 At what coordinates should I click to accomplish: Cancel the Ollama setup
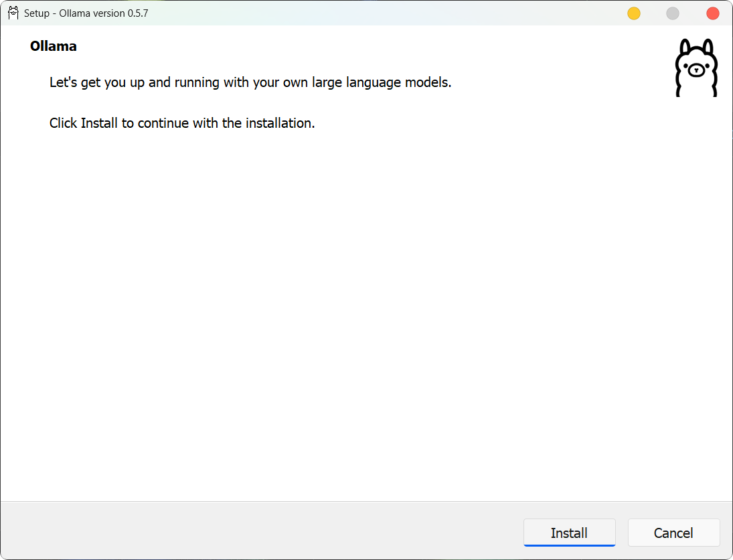pyautogui.click(x=673, y=533)
